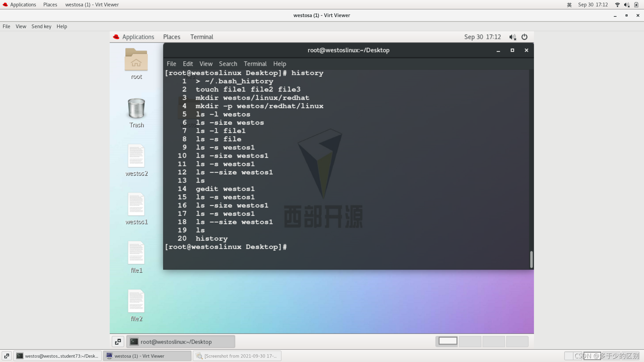This screenshot has width=644, height=362.
Task: Open the guest Applications menu
Action: (x=138, y=37)
